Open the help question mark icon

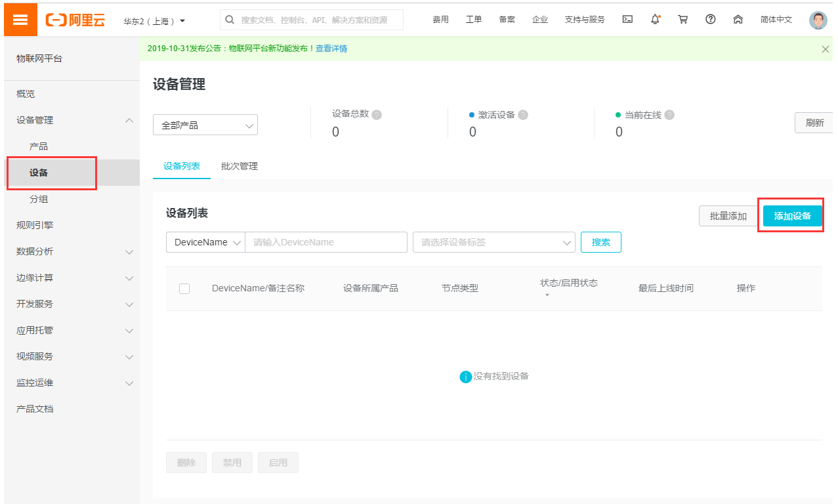[x=710, y=19]
